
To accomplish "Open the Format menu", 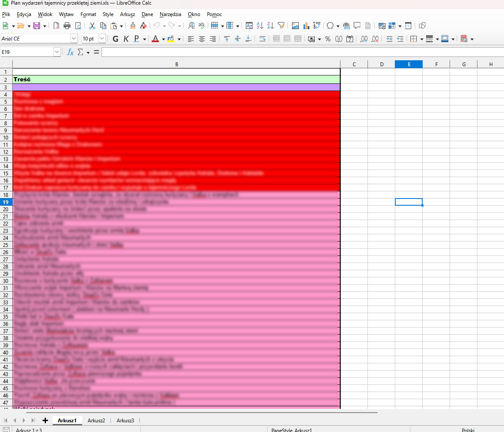I will [x=88, y=14].
